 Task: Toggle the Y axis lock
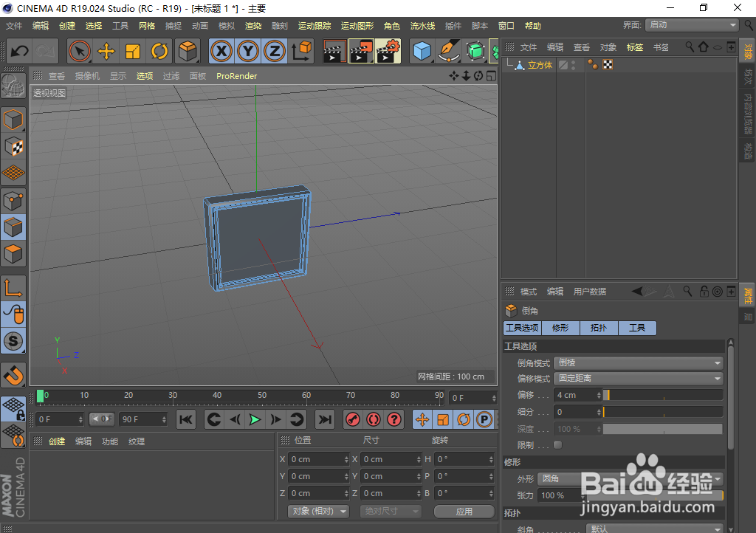pos(247,52)
